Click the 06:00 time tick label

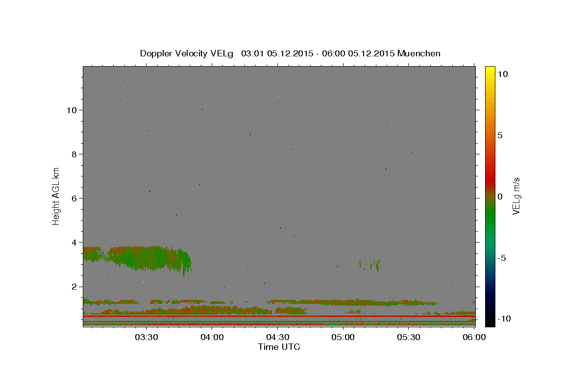(x=474, y=337)
